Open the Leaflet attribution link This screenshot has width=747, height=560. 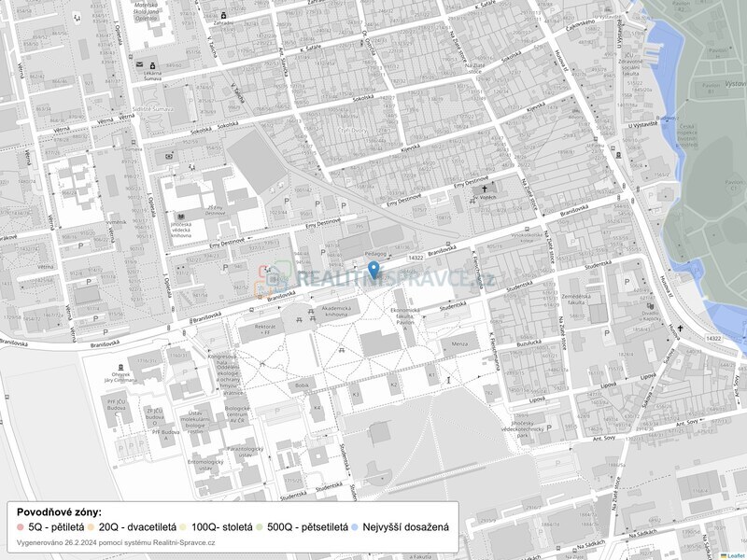pyautogui.click(x=735, y=555)
